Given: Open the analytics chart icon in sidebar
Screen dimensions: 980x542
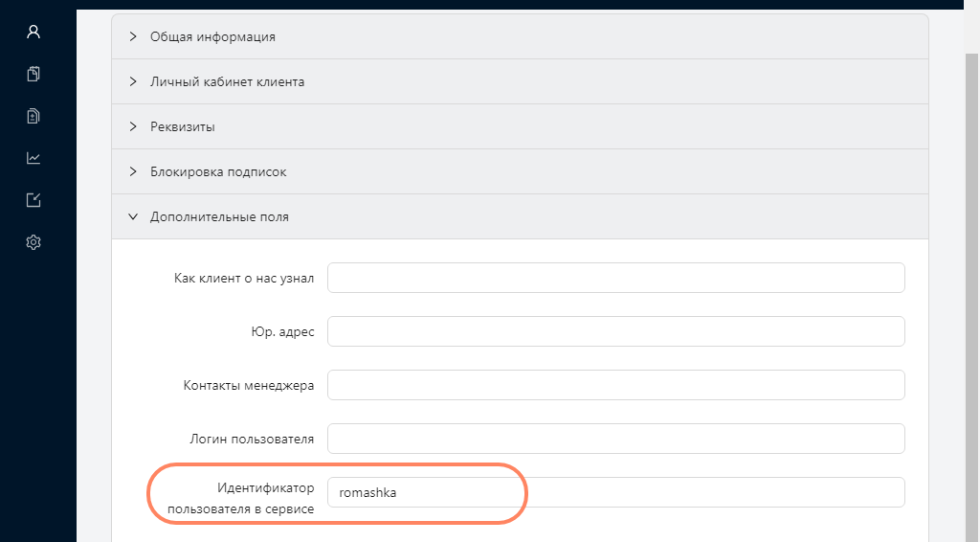Looking at the screenshot, I should [x=33, y=158].
